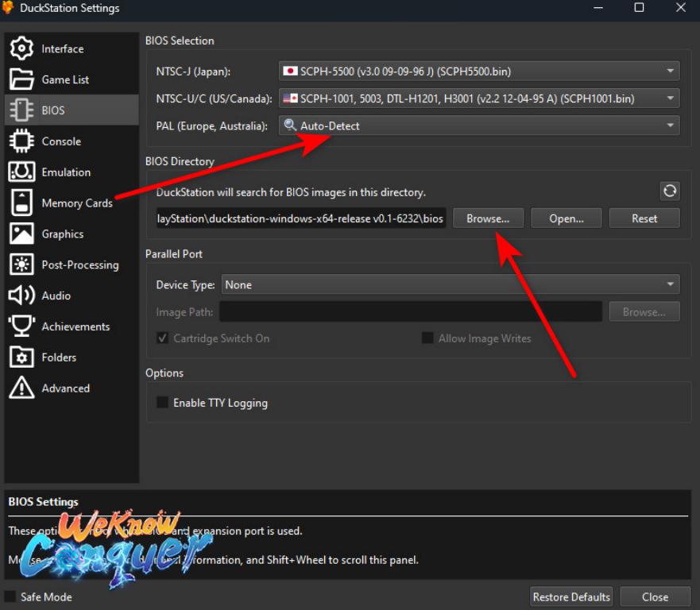Open the Interface settings page
This screenshot has height=610, width=700.
coord(72,48)
